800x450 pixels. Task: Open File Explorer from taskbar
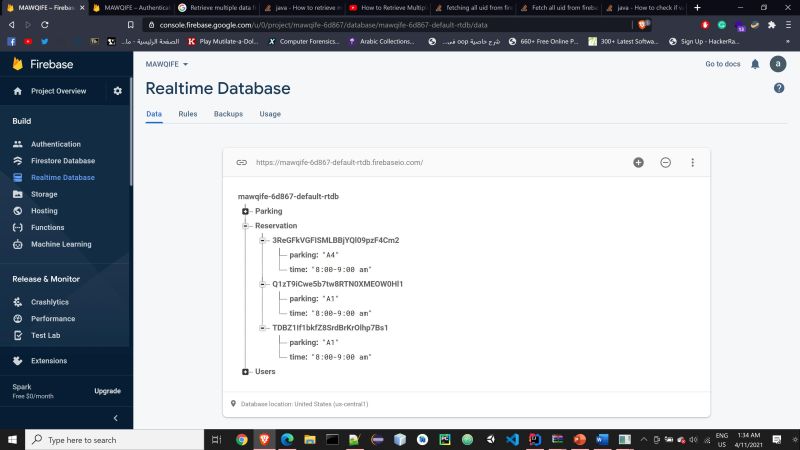[x=310, y=439]
